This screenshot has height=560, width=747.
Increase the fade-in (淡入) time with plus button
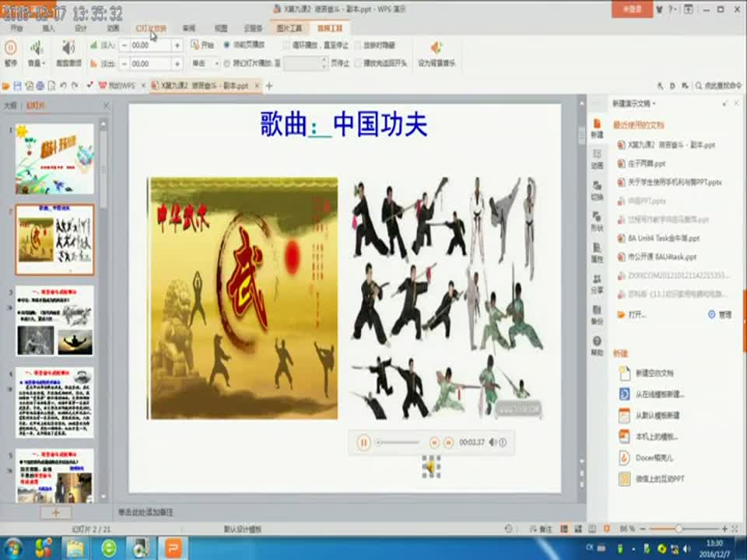177,45
